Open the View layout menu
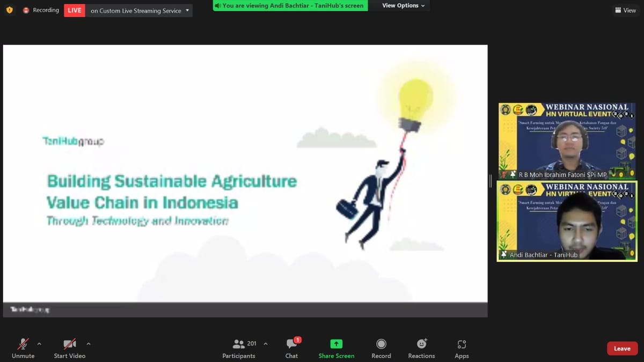This screenshot has height=362, width=644. click(625, 10)
